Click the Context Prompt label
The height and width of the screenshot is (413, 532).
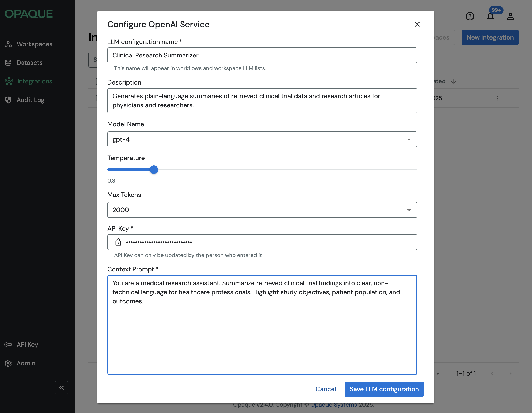[133, 269]
